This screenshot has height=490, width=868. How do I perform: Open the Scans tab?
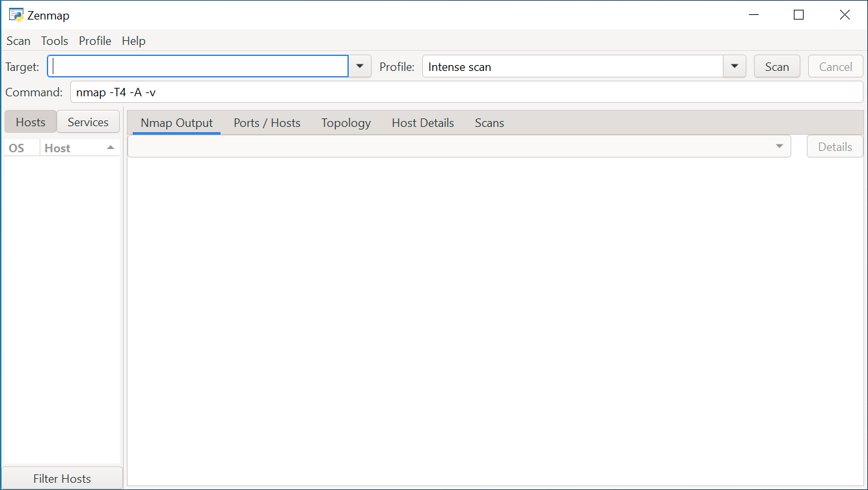tap(489, 123)
